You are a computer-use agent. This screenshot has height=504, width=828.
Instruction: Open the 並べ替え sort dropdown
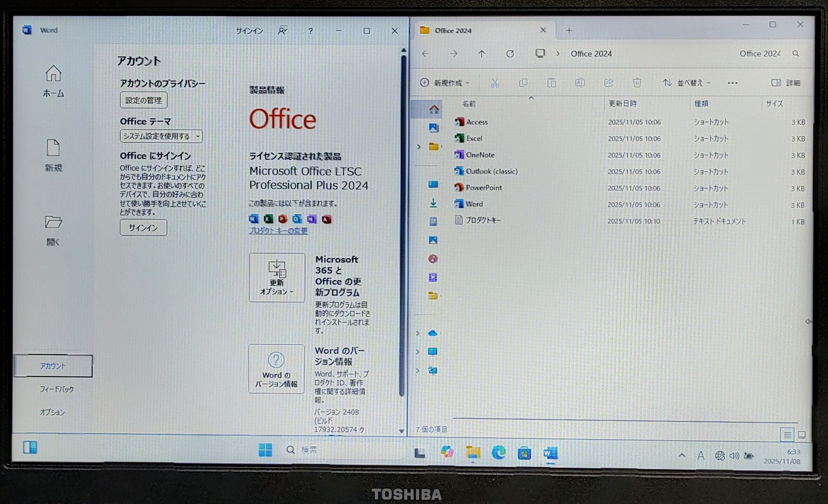point(686,83)
